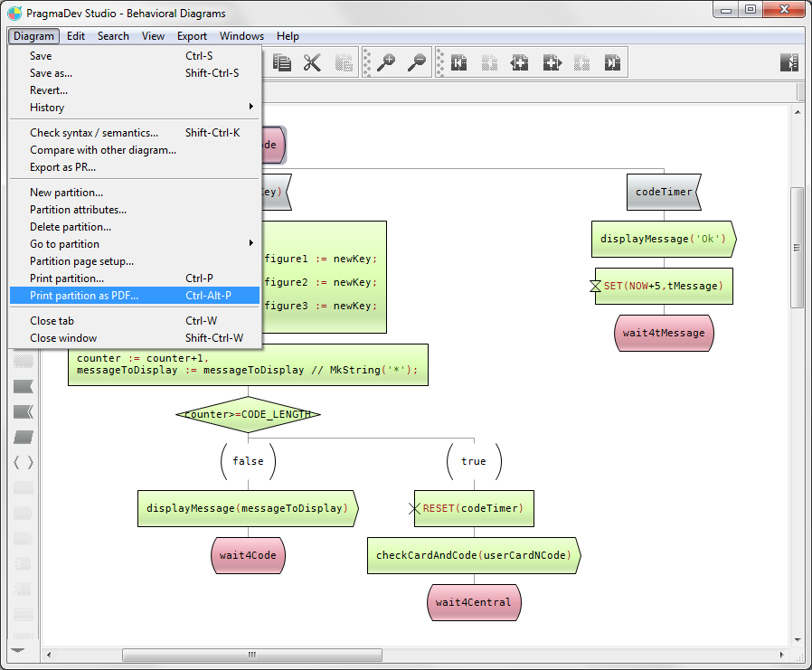Go to last partition toolbar icon
Screen dimensions: 812x670
pyautogui.click(x=612, y=62)
